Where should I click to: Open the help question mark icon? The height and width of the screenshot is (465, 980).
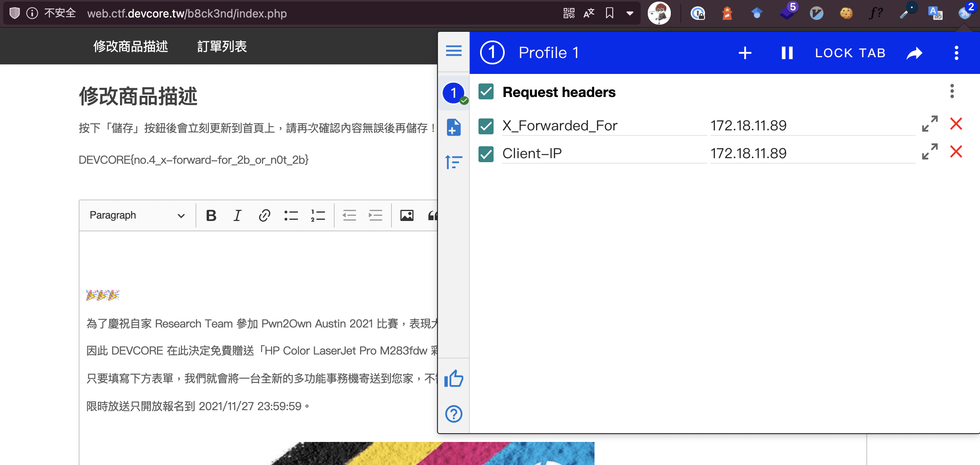[x=453, y=414]
